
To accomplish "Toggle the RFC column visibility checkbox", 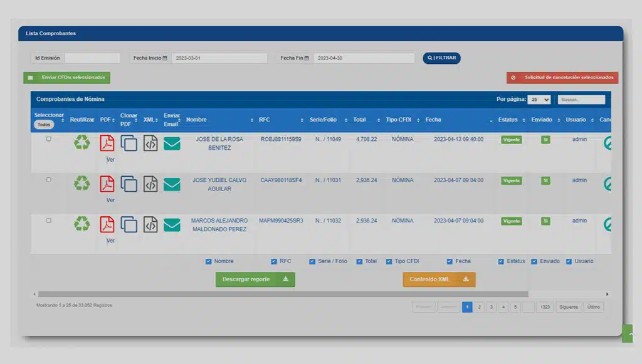I will tap(274, 261).
